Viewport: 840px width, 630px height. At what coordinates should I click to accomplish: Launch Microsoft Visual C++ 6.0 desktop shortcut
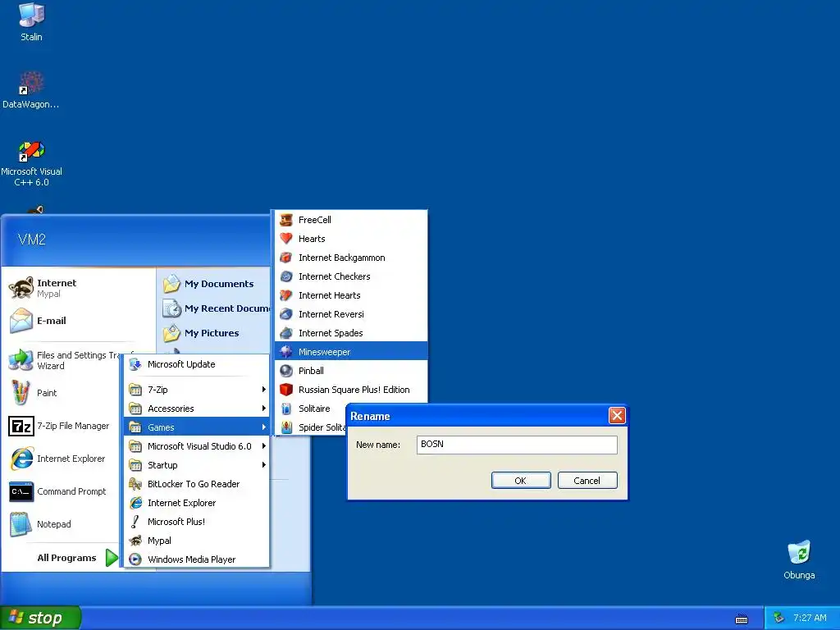31,164
